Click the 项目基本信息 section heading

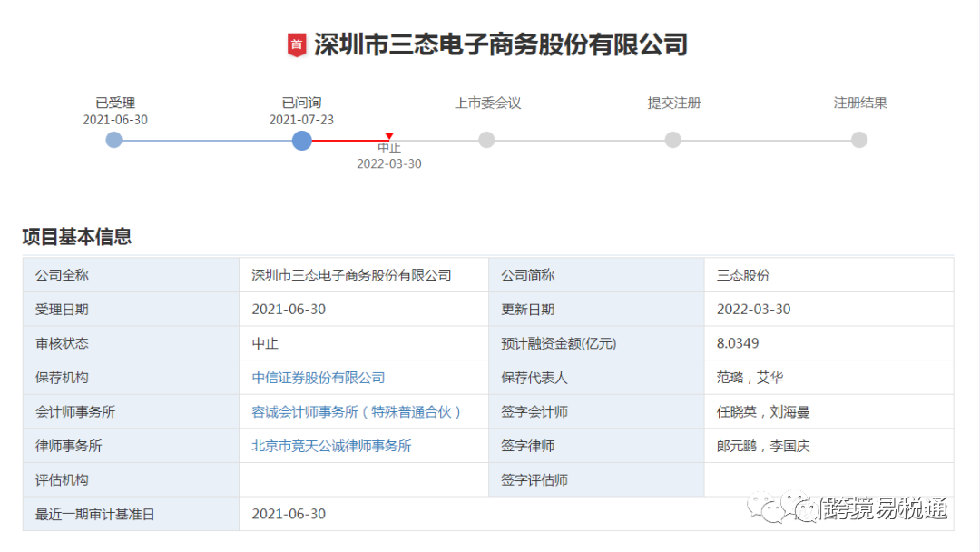pos(77,236)
